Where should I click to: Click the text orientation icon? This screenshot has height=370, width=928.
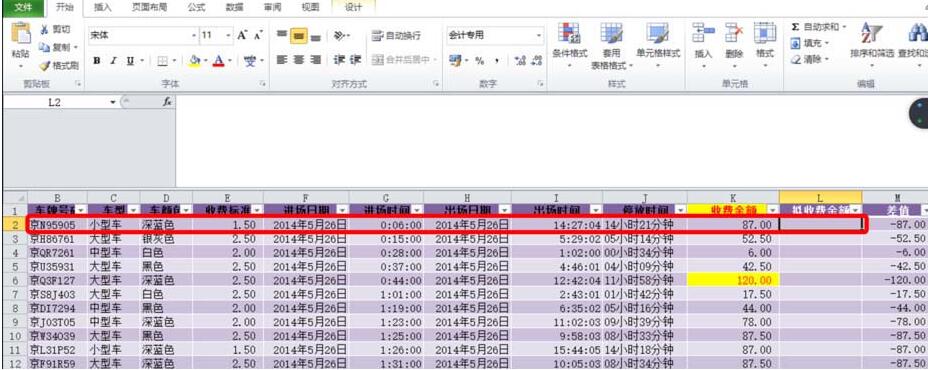click(x=339, y=36)
